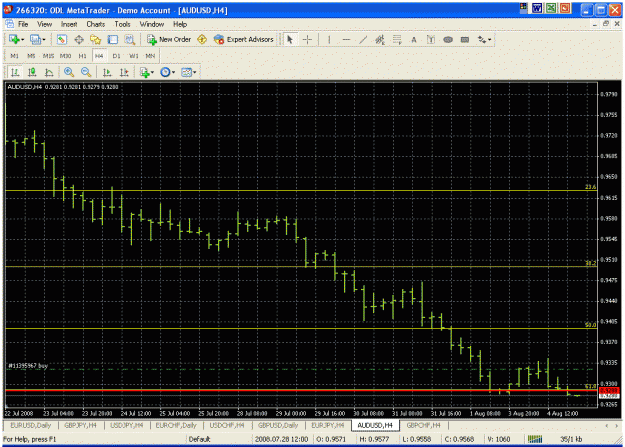Image resolution: width=625 pixels, height=447 pixels.
Task: Select the 23.6 Fibonacci level line
Action: click(301, 191)
